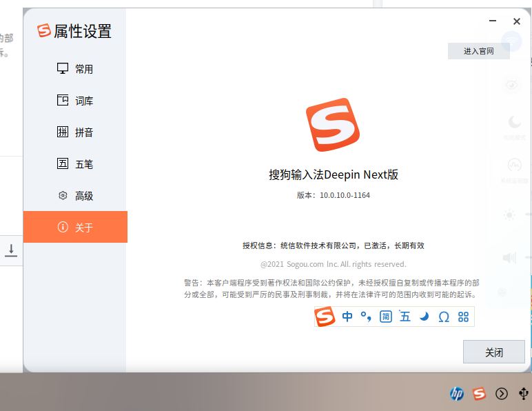Switch to the 五笔 settings tab

tap(75, 164)
